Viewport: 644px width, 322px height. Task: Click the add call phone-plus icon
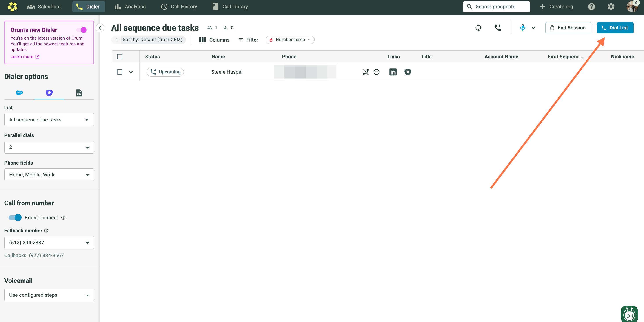(x=498, y=28)
